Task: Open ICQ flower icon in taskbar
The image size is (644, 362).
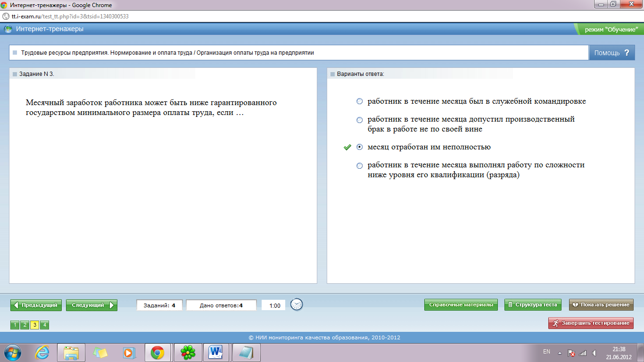Action: pos(189,352)
